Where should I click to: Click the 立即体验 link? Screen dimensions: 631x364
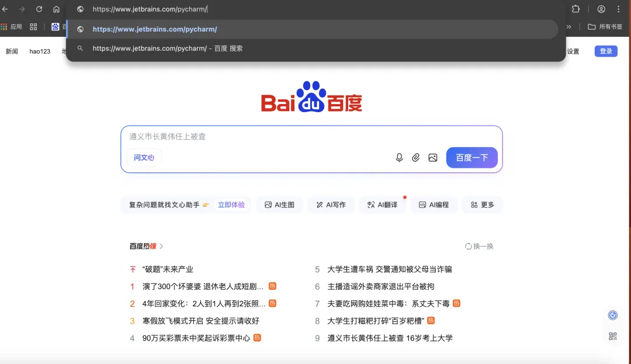231,204
